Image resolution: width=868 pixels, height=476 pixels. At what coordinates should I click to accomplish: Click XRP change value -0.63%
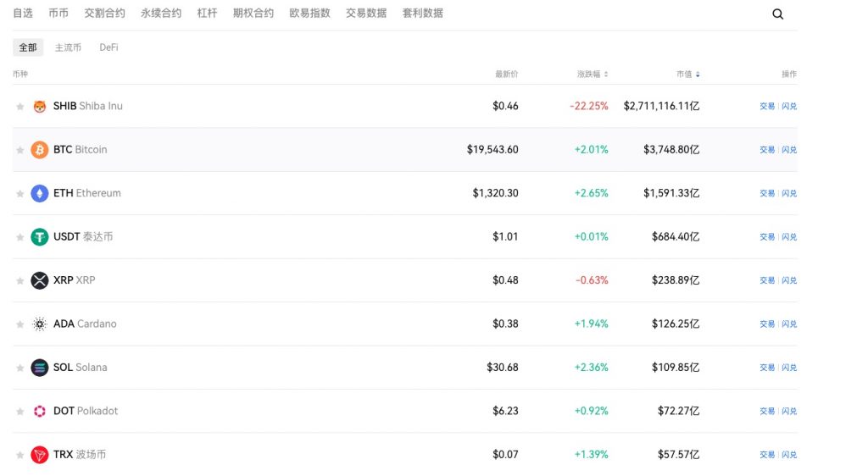pos(592,281)
